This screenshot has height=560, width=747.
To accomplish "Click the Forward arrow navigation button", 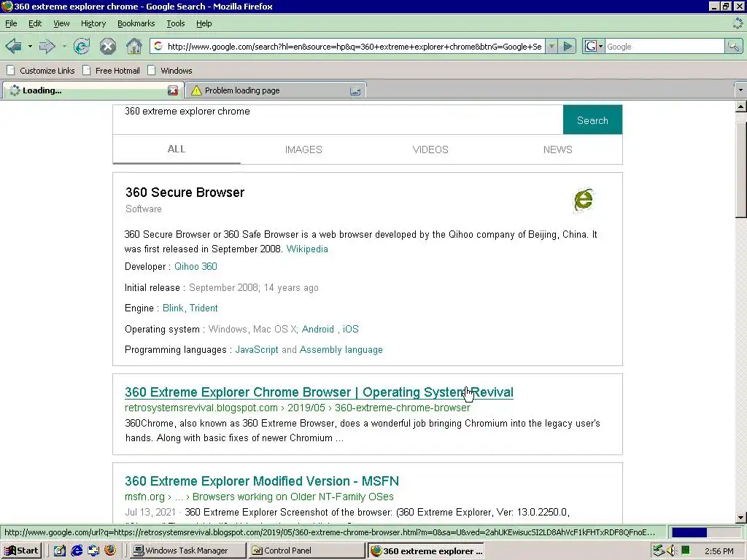I will click(x=47, y=46).
